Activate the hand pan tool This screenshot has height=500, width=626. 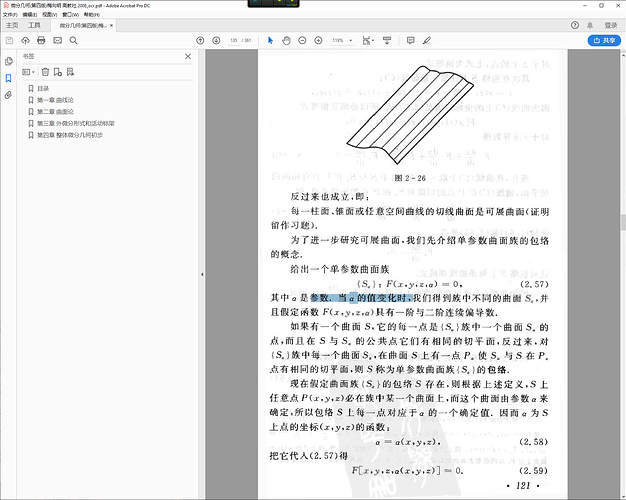(286, 40)
